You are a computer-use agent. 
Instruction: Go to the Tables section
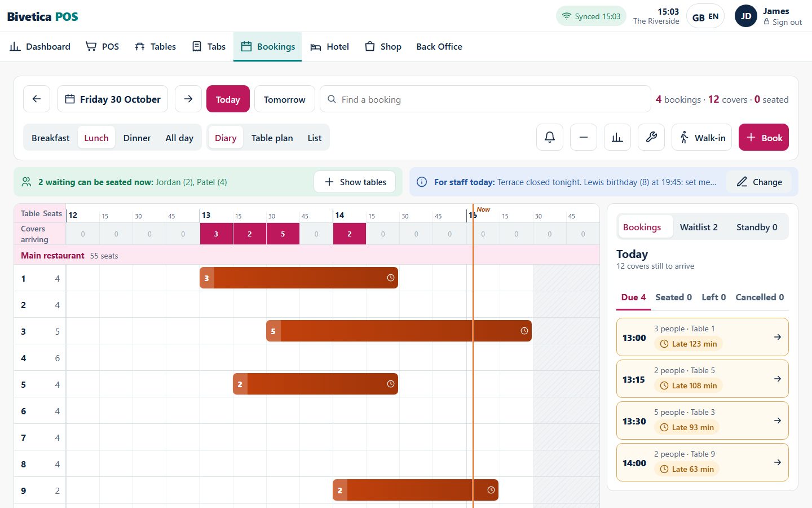coord(156,46)
